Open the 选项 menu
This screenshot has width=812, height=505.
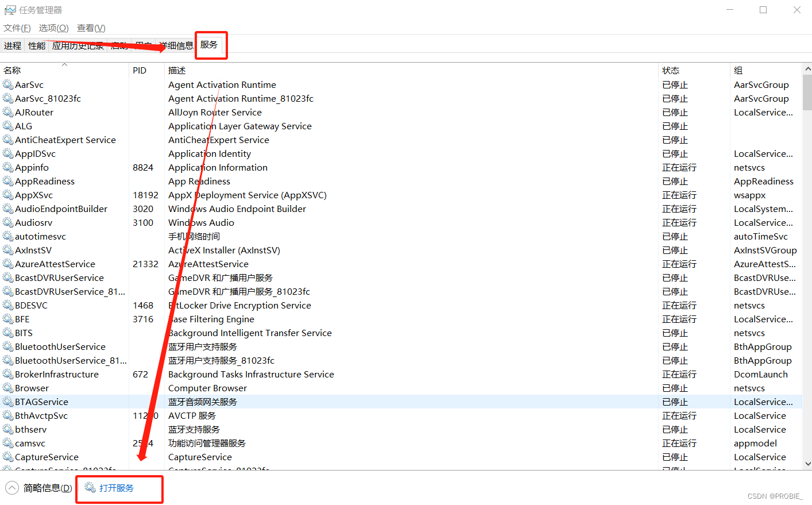pos(54,28)
